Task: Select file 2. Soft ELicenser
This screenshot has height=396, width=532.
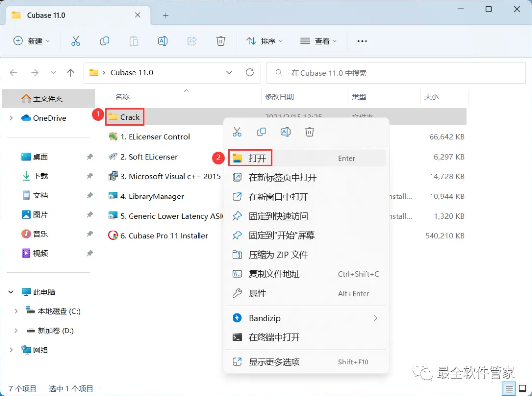Action: coord(149,157)
